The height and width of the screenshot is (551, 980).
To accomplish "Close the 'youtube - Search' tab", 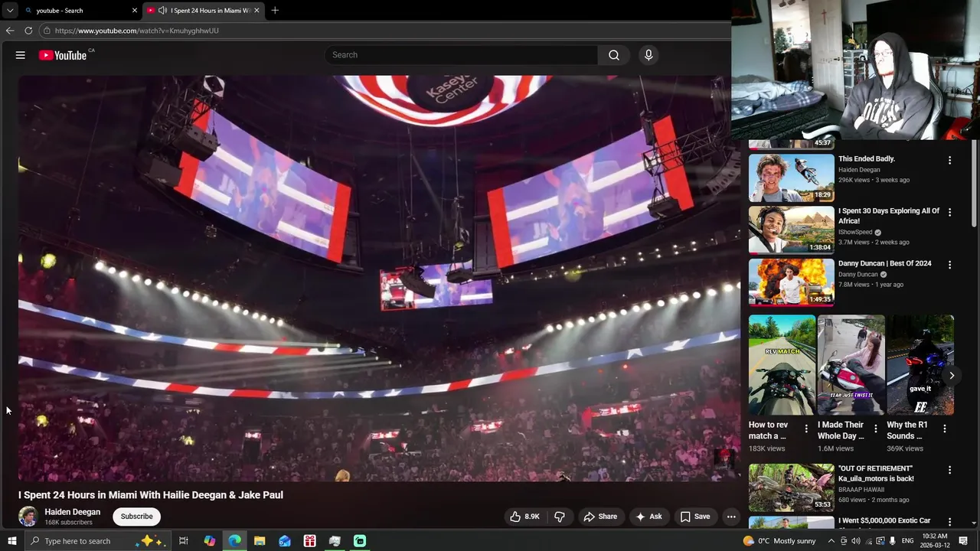I will 135,11.
